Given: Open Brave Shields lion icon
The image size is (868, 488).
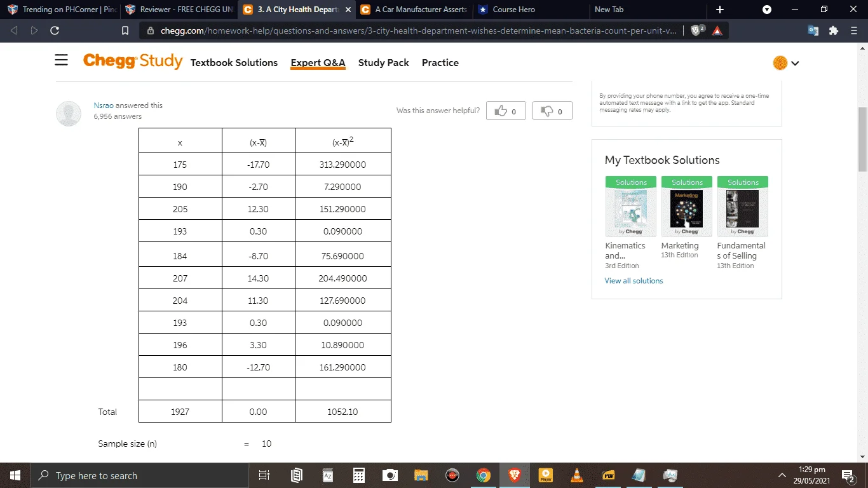Looking at the screenshot, I should pyautogui.click(x=696, y=30).
